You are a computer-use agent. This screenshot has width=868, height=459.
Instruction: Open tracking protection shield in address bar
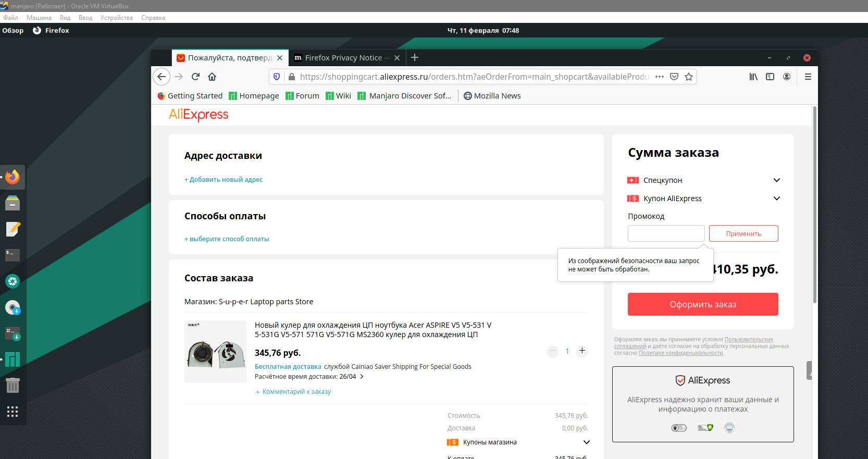tap(277, 77)
